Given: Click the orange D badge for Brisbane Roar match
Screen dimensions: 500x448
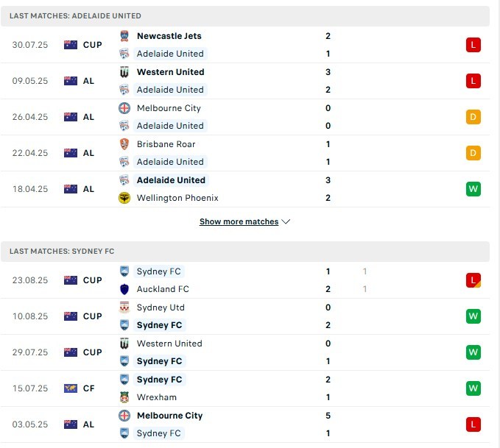Looking at the screenshot, I should coord(473,153).
